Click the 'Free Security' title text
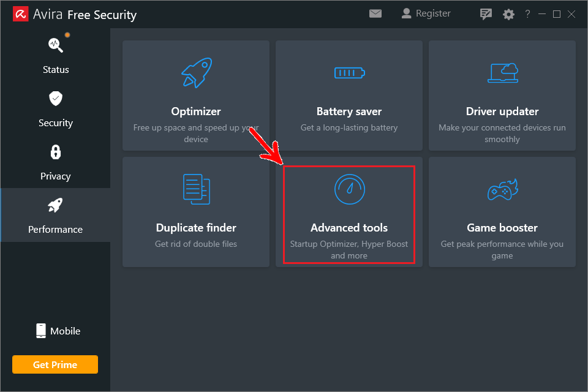The height and width of the screenshot is (392, 588). click(x=102, y=15)
